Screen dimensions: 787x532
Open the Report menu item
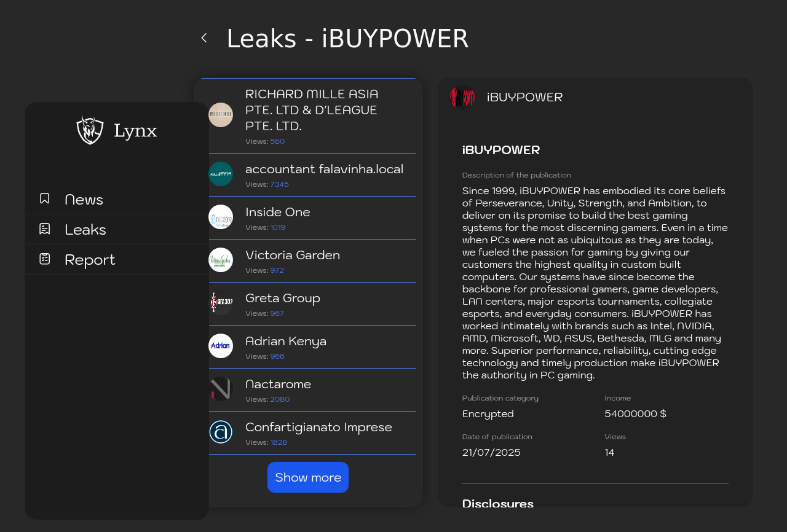117,259
